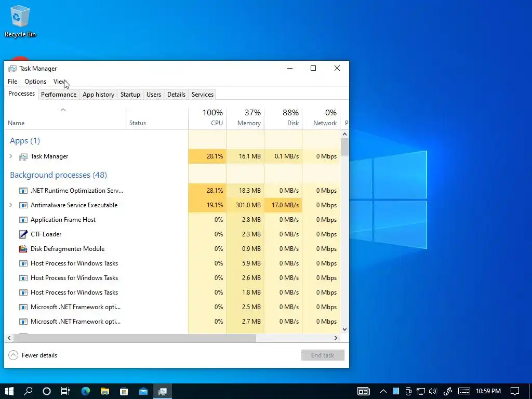Click the scroll up arrow of process list
This screenshot has height=399, width=532.
point(345,135)
